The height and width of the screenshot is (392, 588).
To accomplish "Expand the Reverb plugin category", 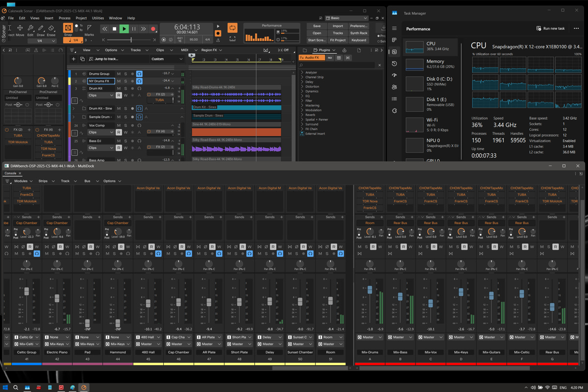I will pyautogui.click(x=302, y=115).
